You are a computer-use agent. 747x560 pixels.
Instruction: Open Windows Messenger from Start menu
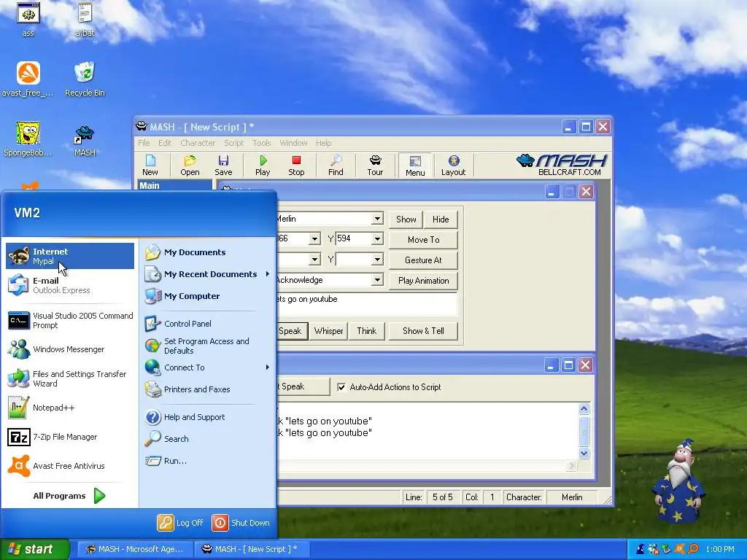70,349
